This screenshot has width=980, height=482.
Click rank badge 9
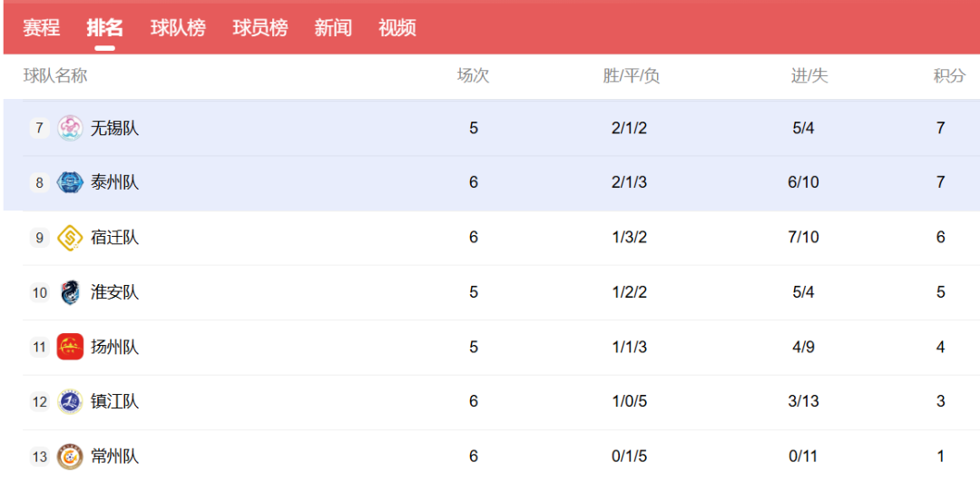pyautogui.click(x=39, y=238)
